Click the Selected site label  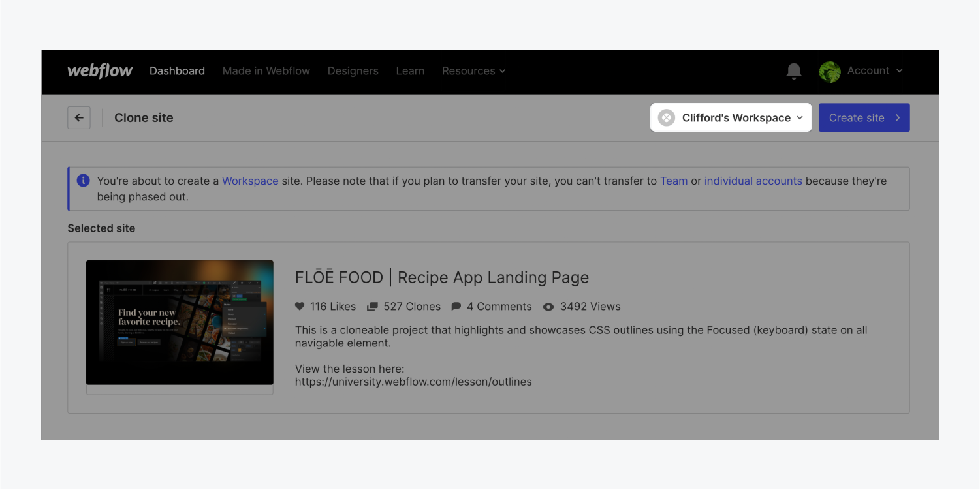(101, 228)
